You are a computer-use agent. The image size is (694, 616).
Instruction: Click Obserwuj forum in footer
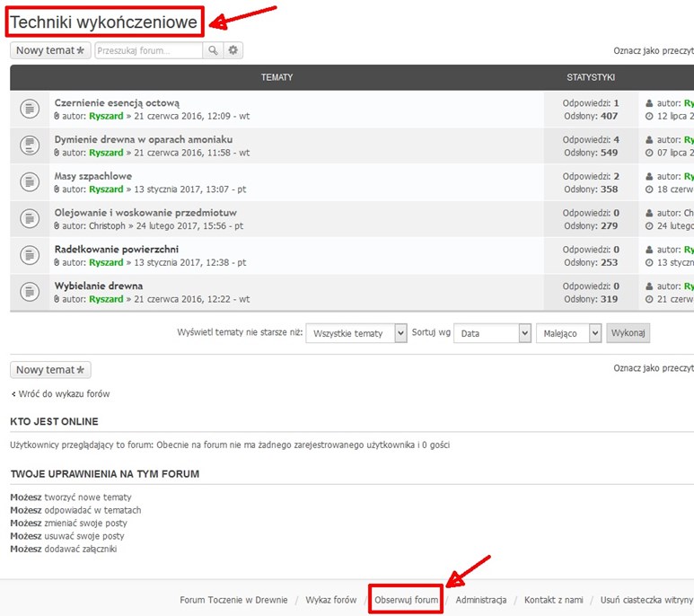(x=407, y=600)
